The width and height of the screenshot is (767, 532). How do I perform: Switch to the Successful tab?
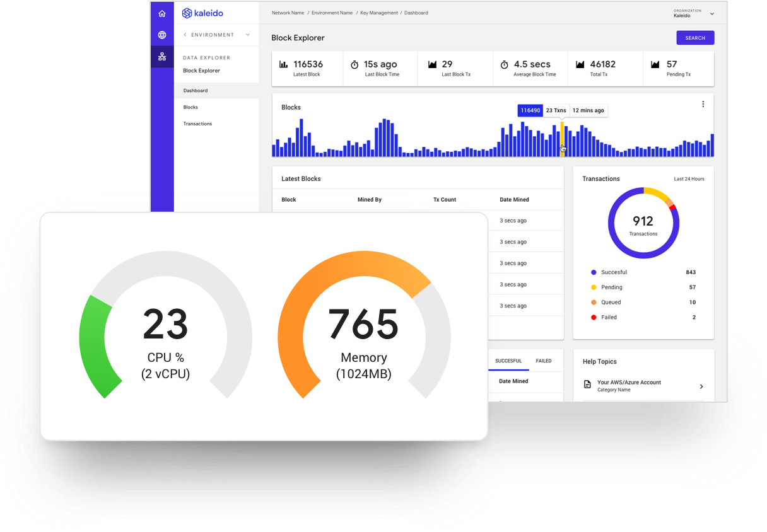(508, 361)
